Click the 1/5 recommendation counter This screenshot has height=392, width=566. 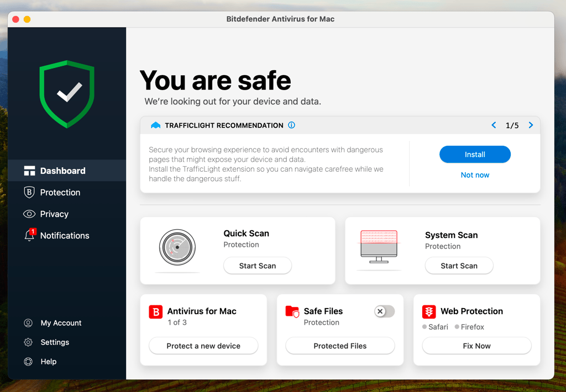[x=512, y=125]
